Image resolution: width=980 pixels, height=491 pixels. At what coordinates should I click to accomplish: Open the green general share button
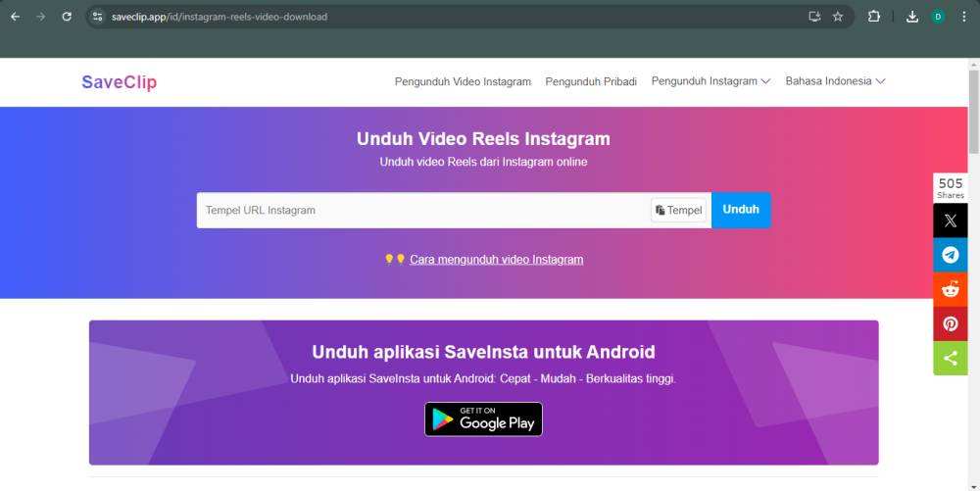pyautogui.click(x=951, y=358)
